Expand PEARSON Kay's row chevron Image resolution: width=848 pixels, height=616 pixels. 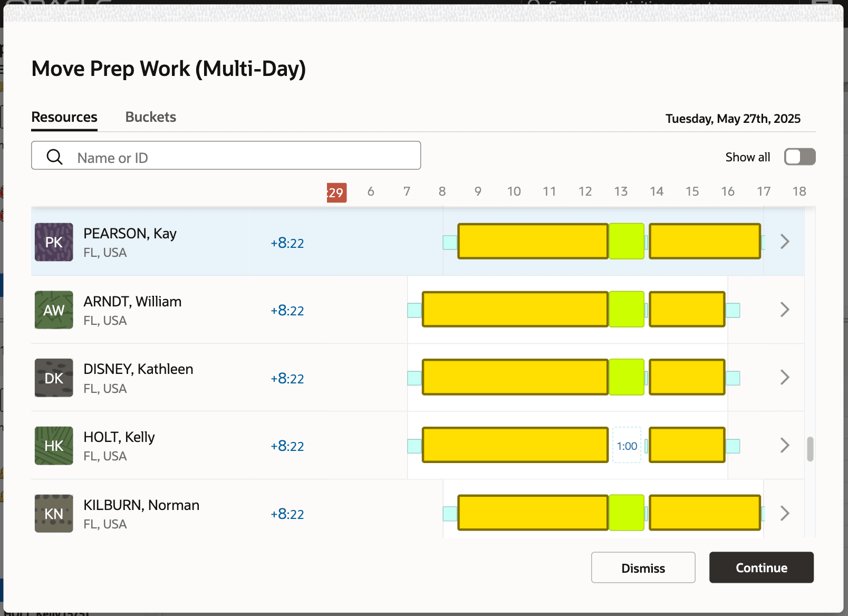click(784, 241)
